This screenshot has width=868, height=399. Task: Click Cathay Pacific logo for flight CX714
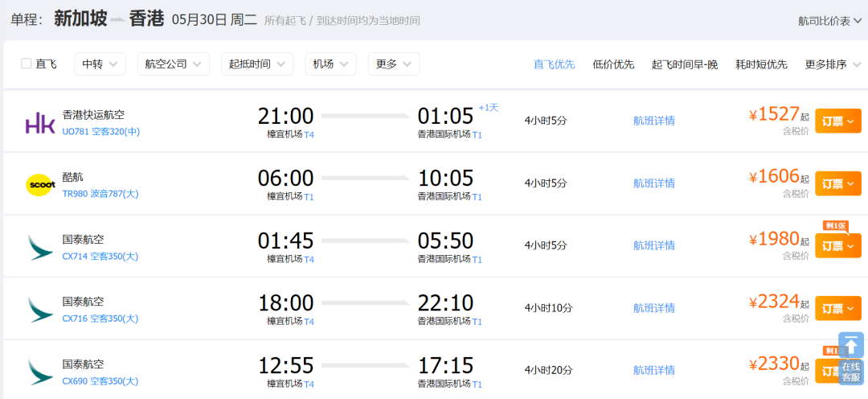[x=40, y=247]
